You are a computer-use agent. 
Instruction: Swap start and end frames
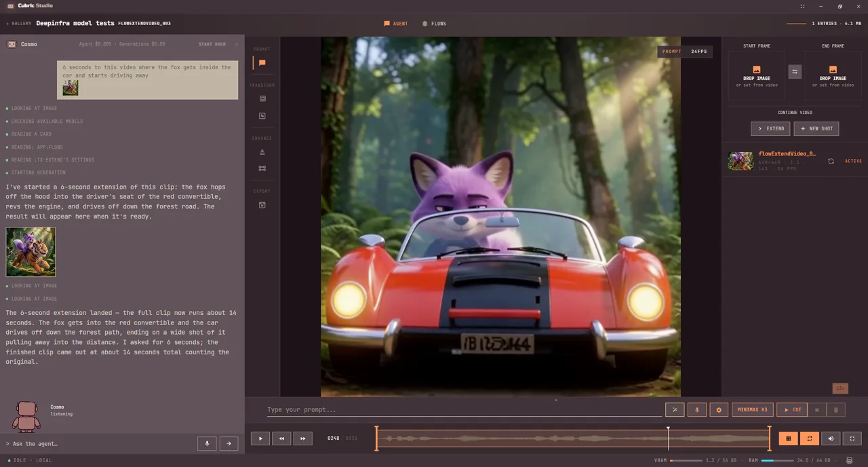pos(795,71)
